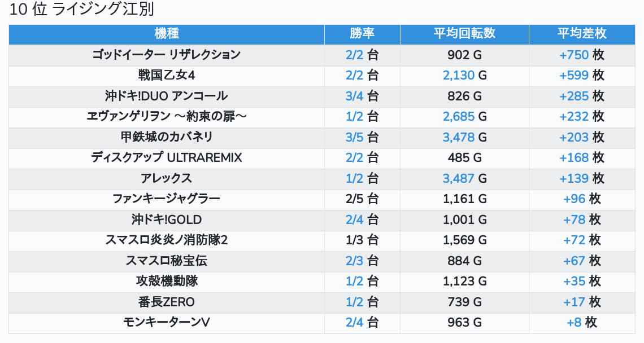Select the ファンキージャグラー machine row
Image resolution: width=644 pixels, height=343 pixels.
coord(167,199)
